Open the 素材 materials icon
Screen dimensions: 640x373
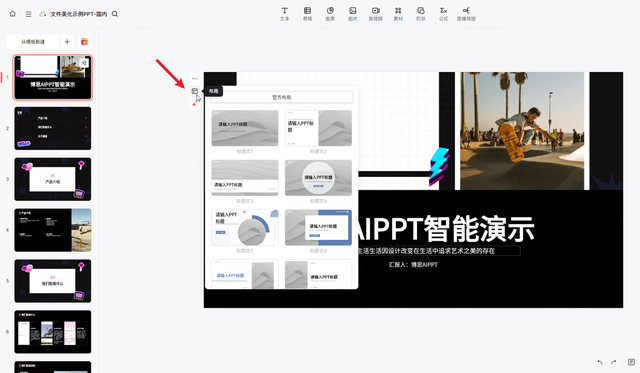398,13
